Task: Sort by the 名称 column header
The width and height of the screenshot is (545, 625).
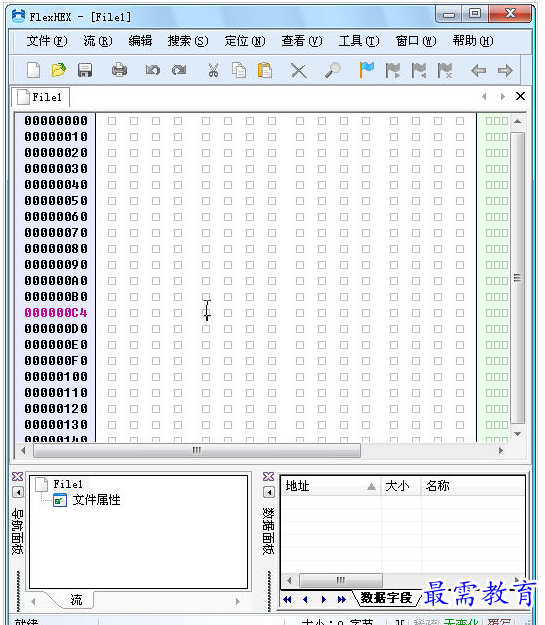Action: click(x=473, y=486)
